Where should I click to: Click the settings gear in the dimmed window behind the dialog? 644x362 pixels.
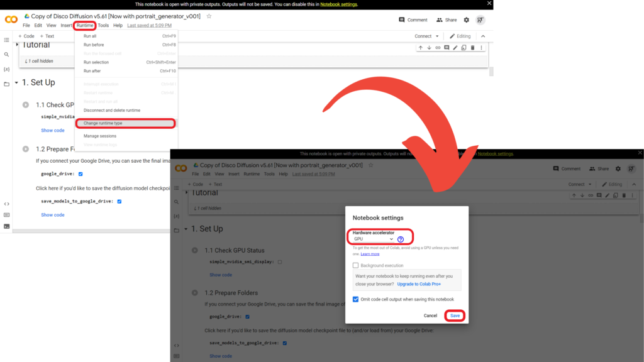(x=618, y=168)
